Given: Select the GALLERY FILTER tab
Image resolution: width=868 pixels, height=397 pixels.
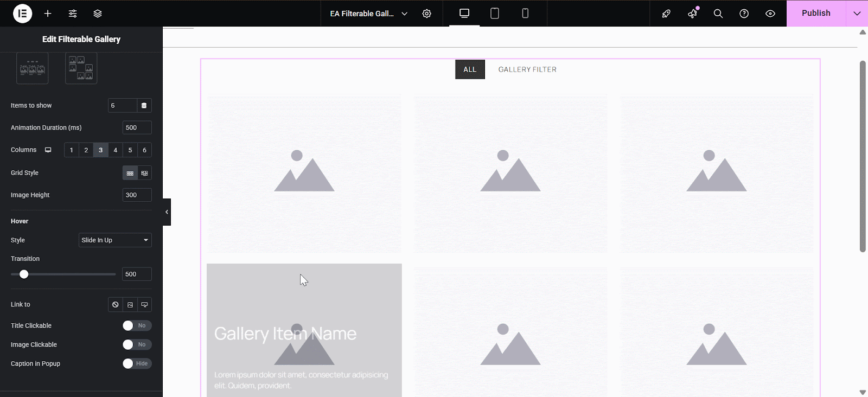Looking at the screenshot, I should (x=527, y=69).
